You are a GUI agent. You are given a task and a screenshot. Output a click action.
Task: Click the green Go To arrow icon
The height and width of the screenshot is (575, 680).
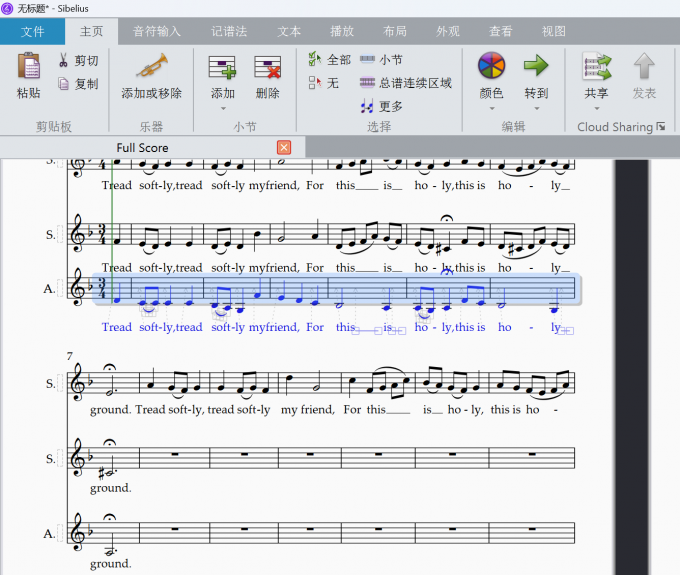[x=536, y=65]
